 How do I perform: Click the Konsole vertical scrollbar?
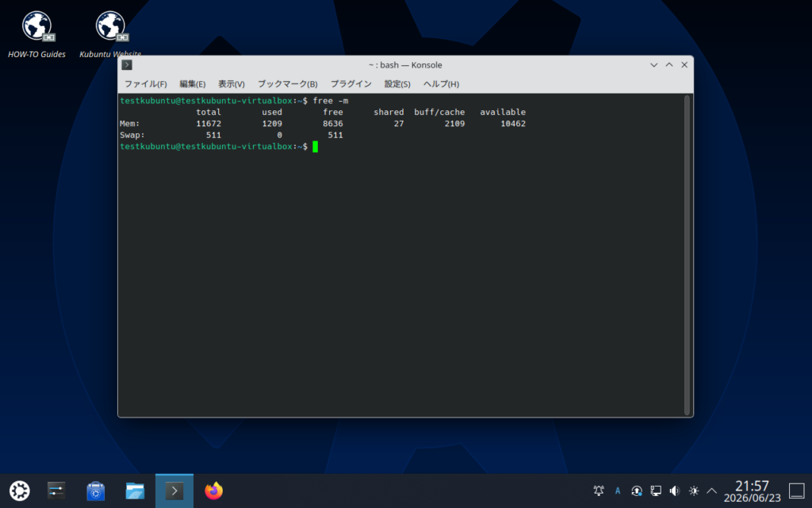688,255
